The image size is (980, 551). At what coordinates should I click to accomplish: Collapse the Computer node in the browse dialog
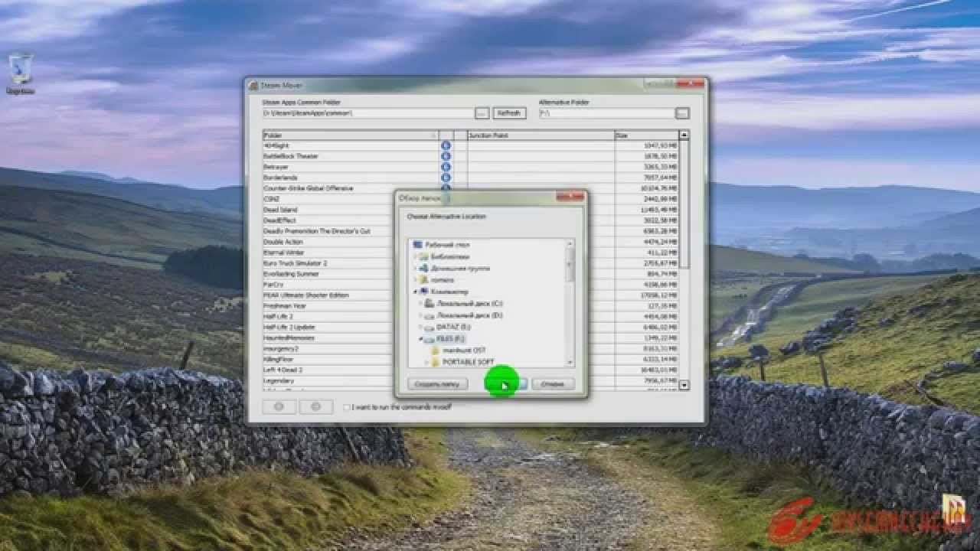point(416,292)
